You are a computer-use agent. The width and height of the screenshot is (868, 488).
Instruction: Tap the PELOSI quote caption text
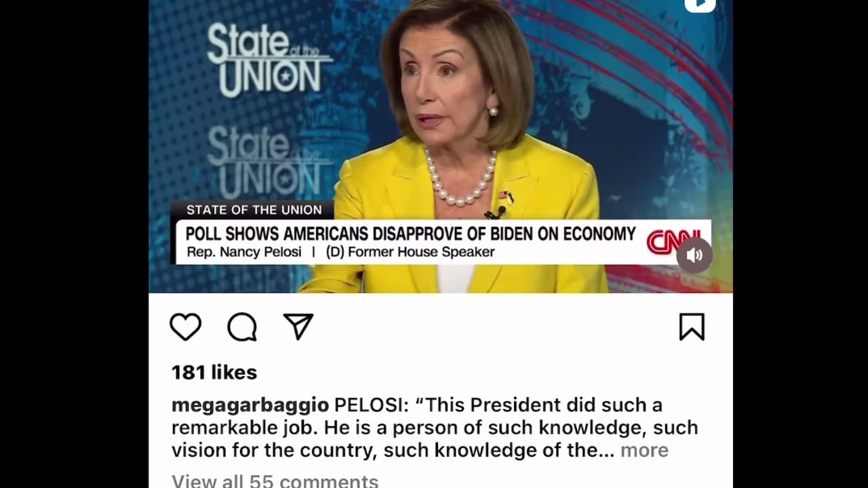point(435,428)
